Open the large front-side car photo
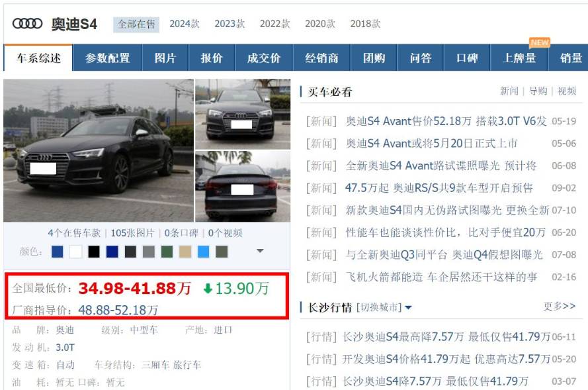The height and width of the screenshot is (390, 588). click(x=99, y=150)
